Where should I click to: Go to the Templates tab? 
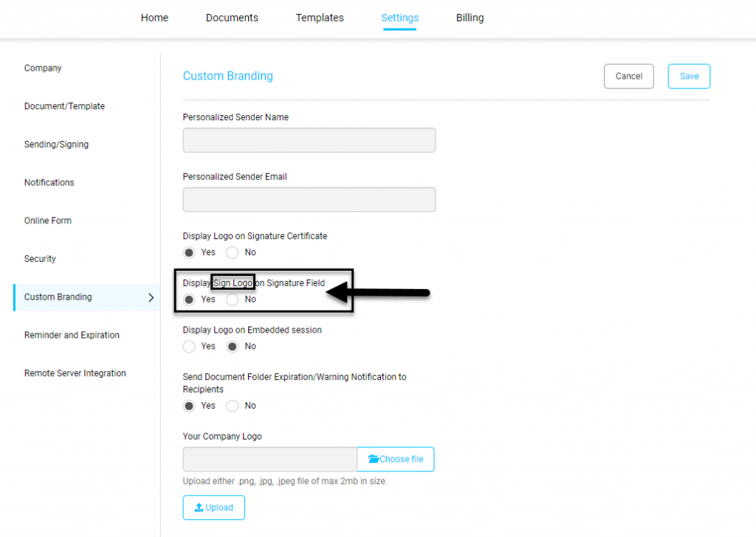pyautogui.click(x=320, y=18)
